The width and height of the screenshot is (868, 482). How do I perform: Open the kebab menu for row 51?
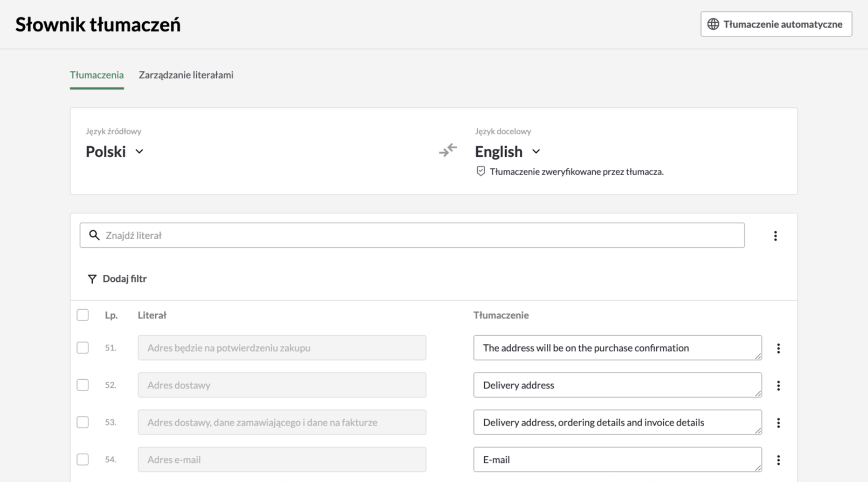[778, 348]
